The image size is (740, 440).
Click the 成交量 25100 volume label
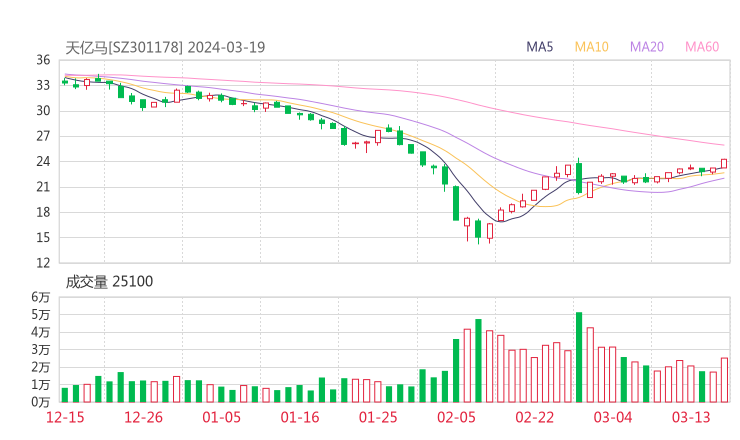coord(109,281)
